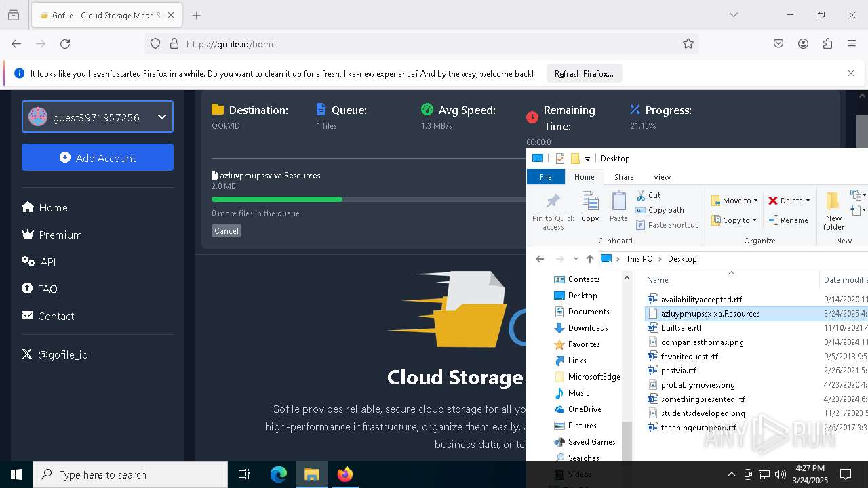Screen dimensions: 868x488
Task: Open the list all tabs dropdown
Action: click(734, 15)
